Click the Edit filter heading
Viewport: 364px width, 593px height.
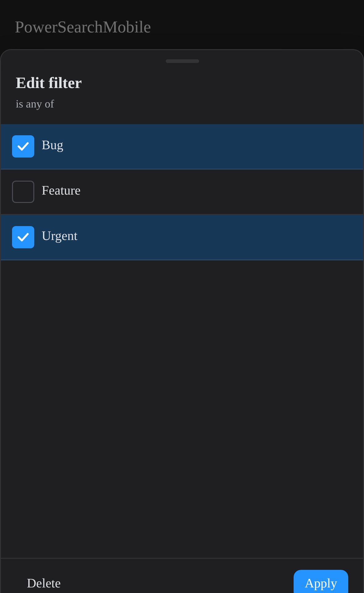pyautogui.click(x=49, y=83)
